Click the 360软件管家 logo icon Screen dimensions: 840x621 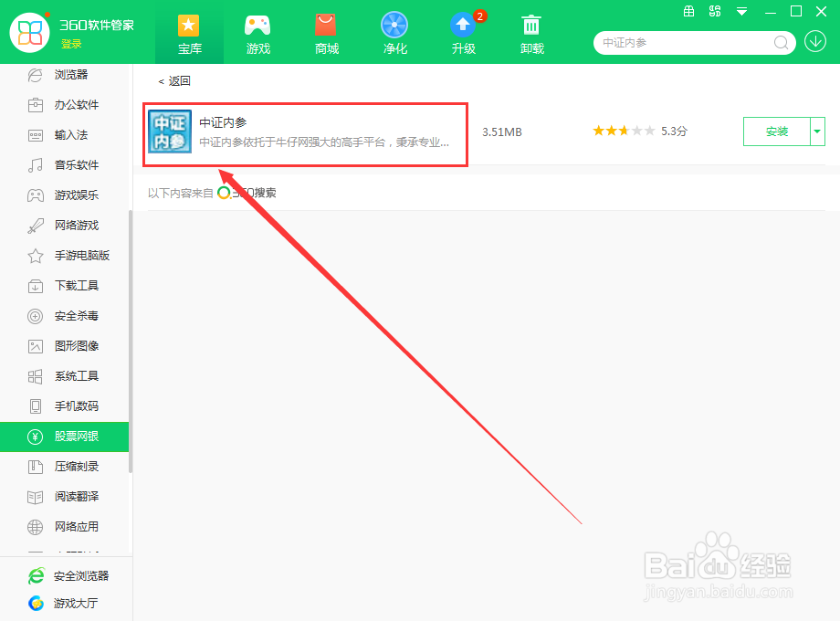[30, 33]
